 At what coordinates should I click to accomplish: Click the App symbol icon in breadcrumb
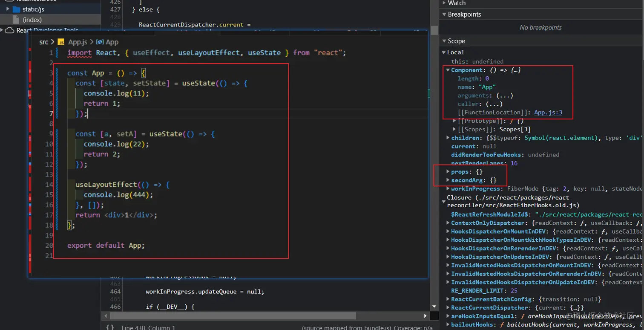[100, 42]
